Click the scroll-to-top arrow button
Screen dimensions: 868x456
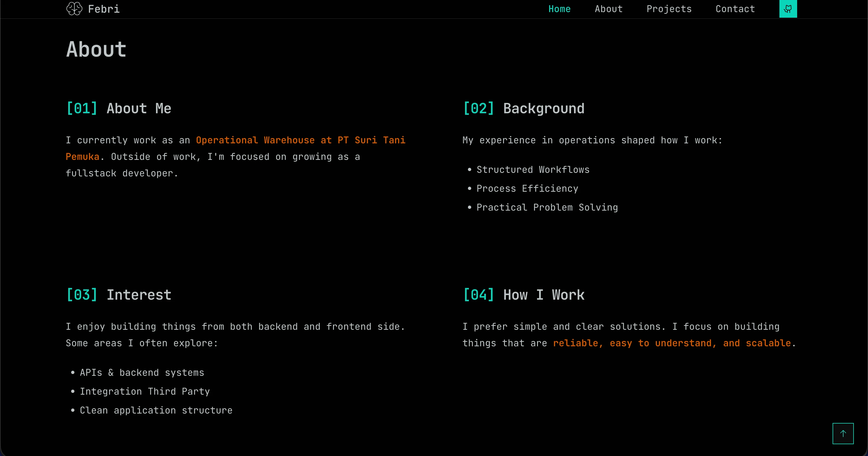[843, 434]
